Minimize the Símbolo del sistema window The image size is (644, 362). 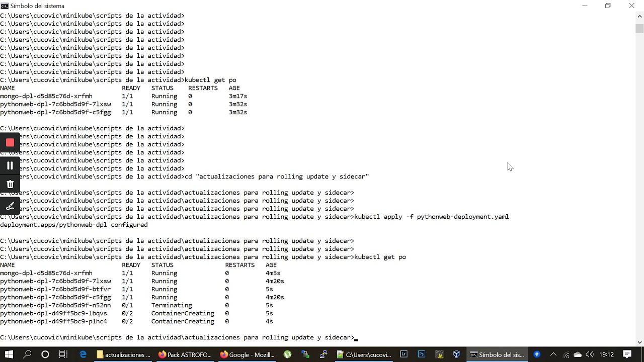(585, 6)
